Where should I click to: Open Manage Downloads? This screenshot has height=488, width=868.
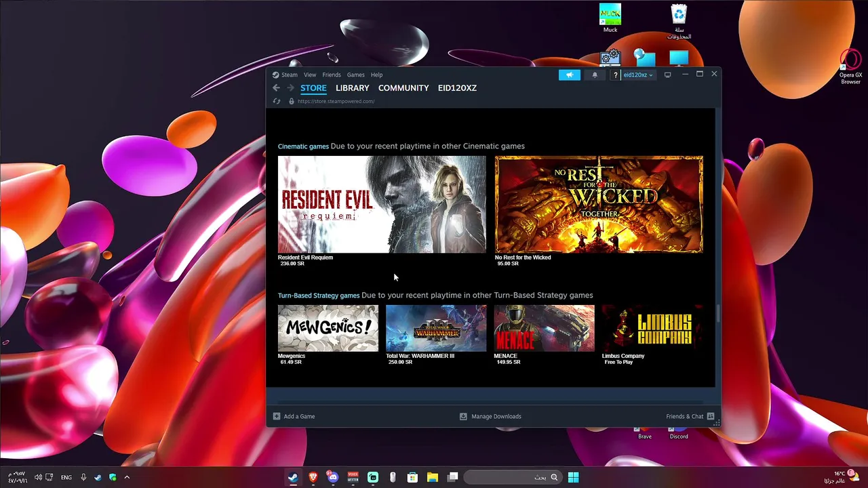[x=490, y=416]
